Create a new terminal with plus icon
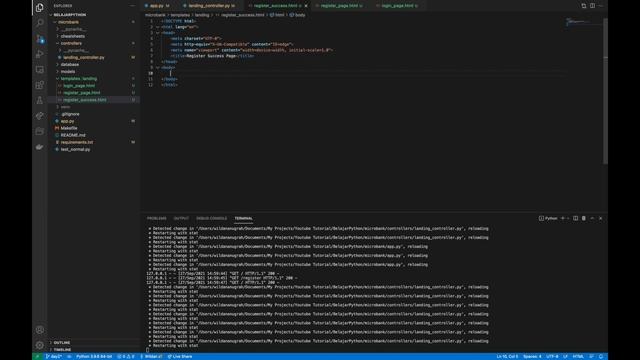This screenshot has height=360, width=640. point(562,218)
